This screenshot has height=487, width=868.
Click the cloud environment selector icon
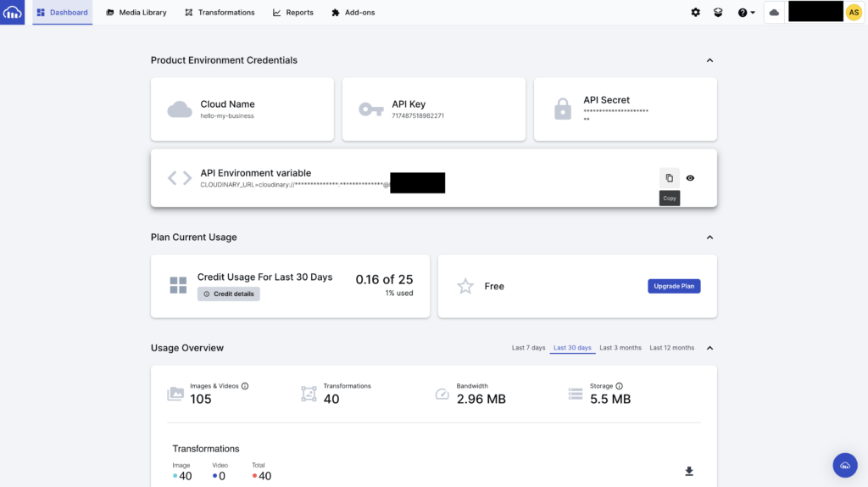(774, 12)
